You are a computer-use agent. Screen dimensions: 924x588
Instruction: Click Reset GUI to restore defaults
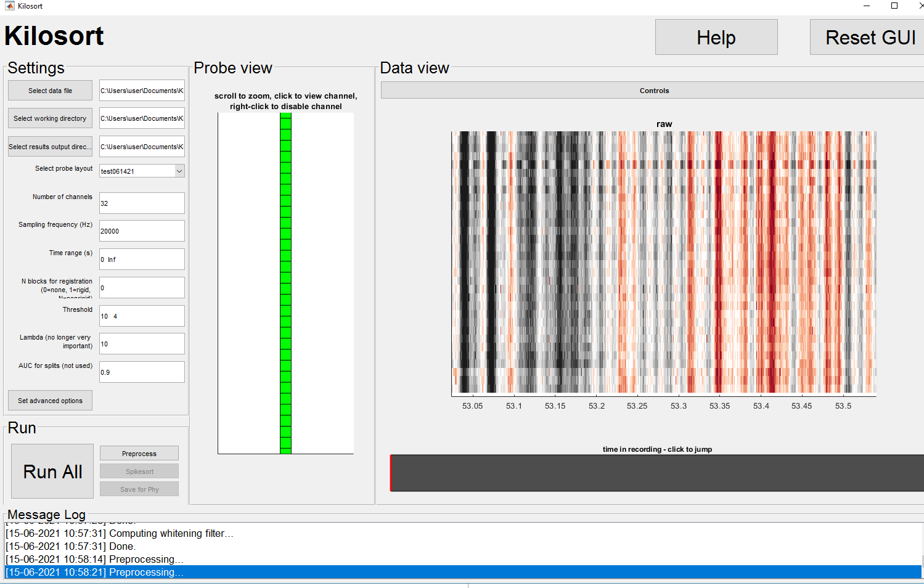point(870,37)
